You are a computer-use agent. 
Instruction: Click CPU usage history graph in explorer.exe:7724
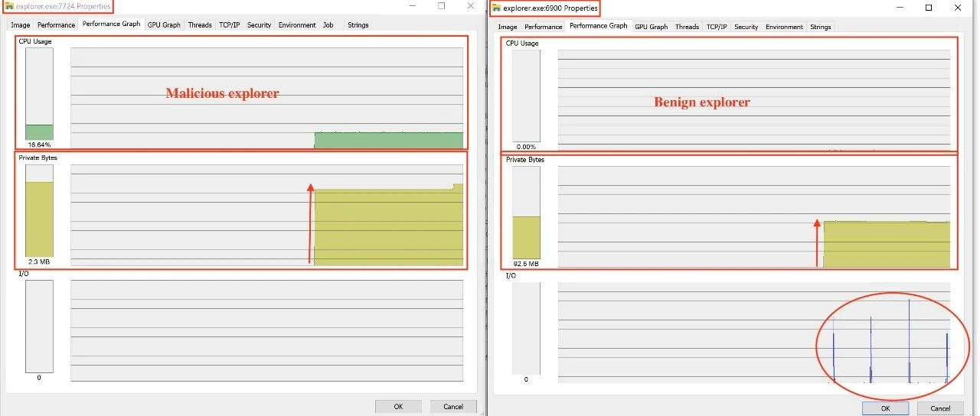(266, 98)
